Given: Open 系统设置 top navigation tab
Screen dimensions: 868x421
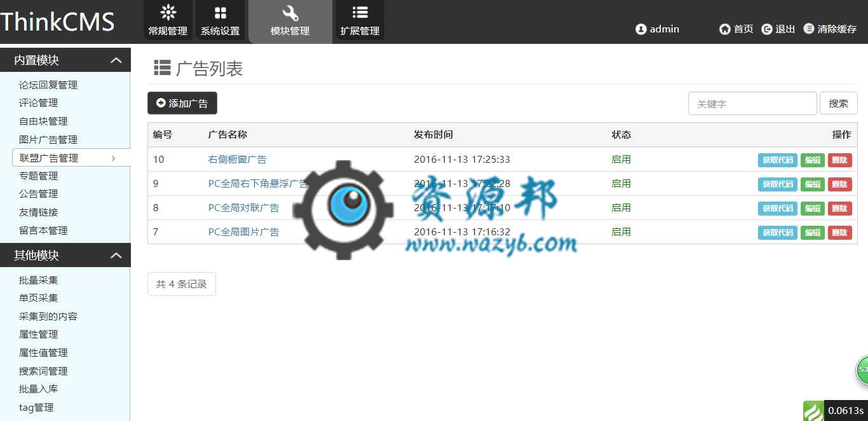Looking at the screenshot, I should pos(220,20).
